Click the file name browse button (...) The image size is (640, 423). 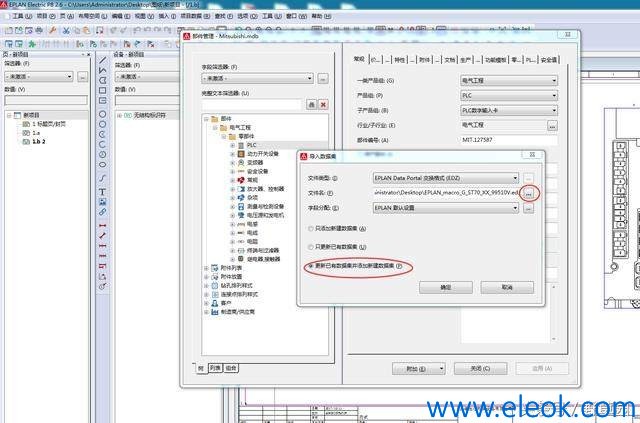tap(529, 194)
